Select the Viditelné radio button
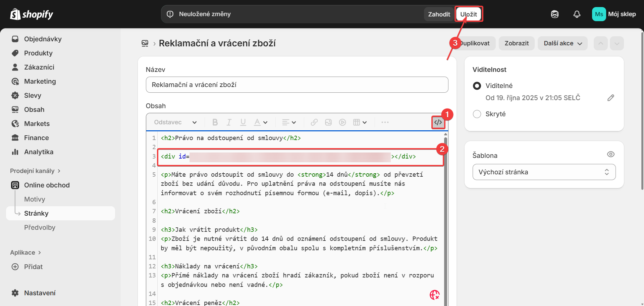644x306 pixels. pos(477,86)
